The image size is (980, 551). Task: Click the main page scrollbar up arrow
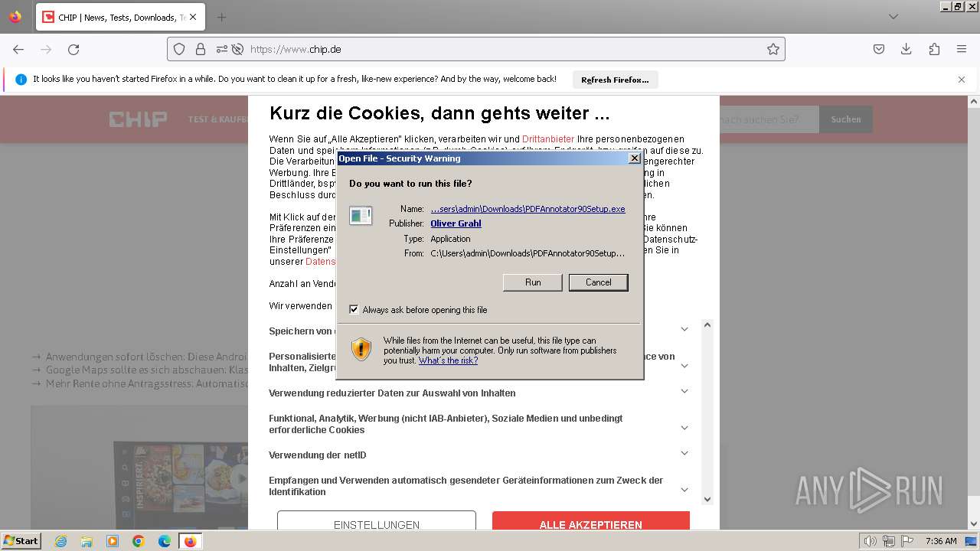pos(974,101)
